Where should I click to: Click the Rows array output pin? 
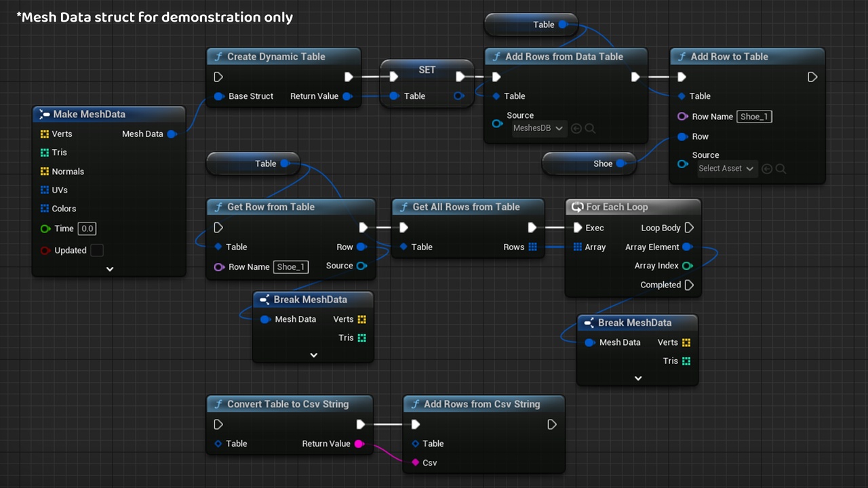click(x=532, y=247)
